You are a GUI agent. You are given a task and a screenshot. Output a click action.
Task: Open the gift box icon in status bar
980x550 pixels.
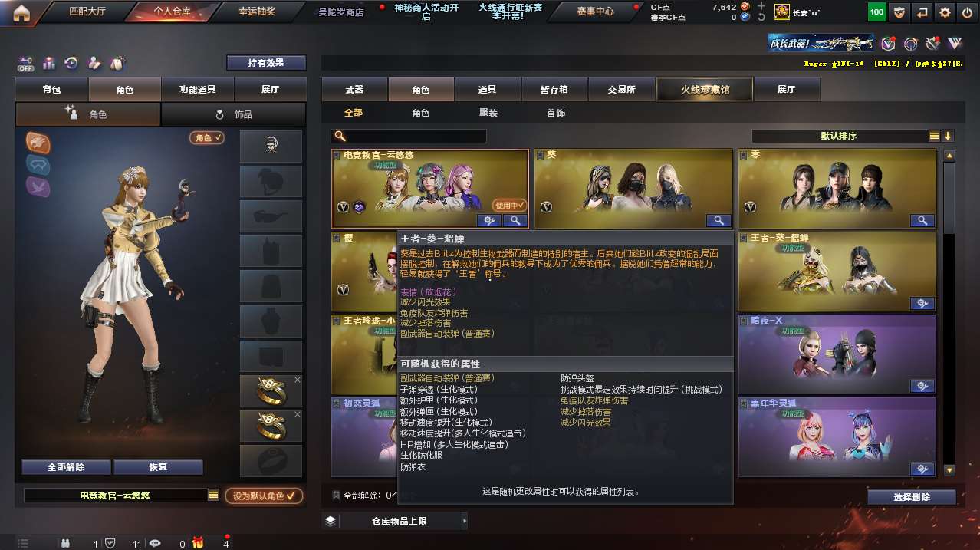coord(198,543)
